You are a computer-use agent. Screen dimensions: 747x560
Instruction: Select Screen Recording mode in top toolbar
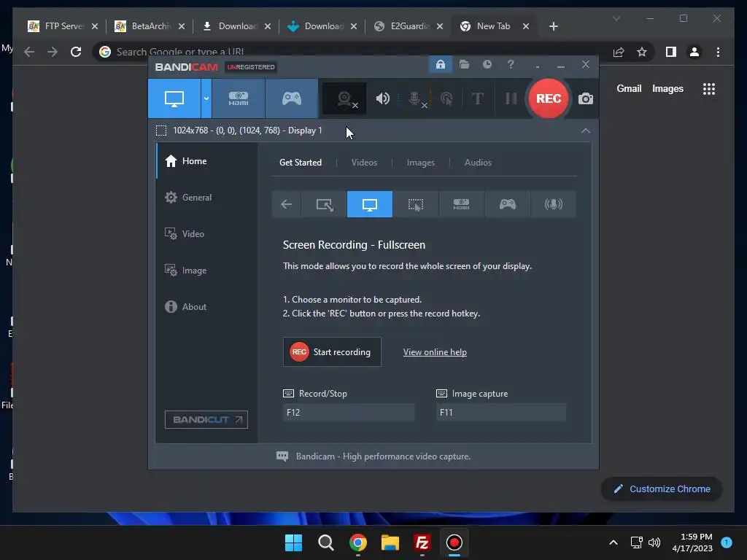point(174,98)
